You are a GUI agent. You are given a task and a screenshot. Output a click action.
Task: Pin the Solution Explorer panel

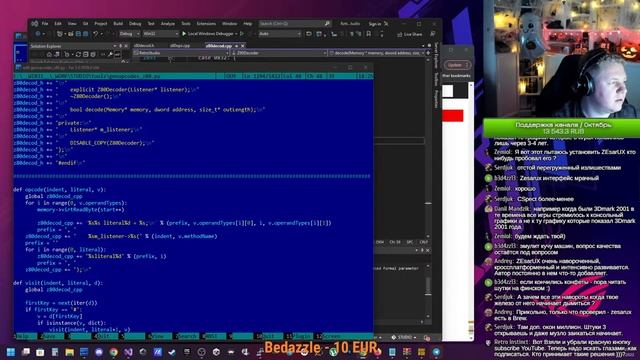click(120, 46)
